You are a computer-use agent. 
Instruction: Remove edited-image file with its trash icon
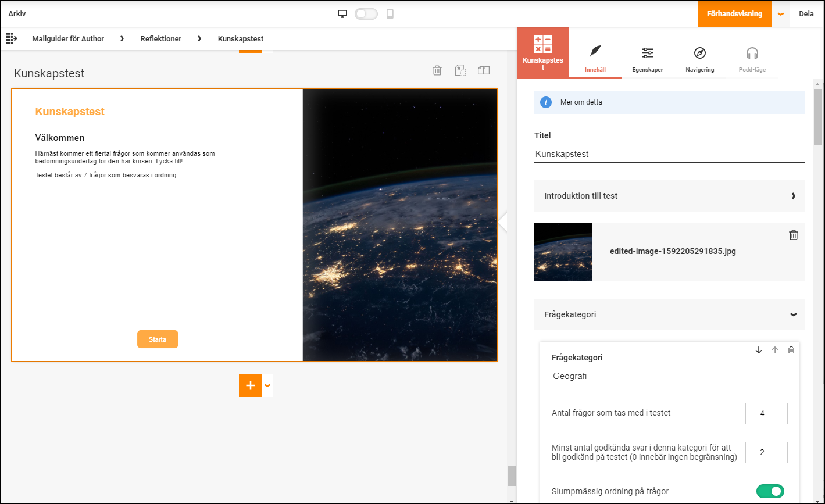tap(794, 235)
